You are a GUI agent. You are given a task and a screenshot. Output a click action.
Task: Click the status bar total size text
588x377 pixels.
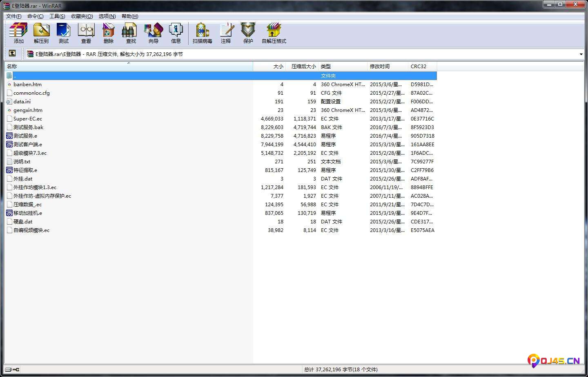point(341,370)
